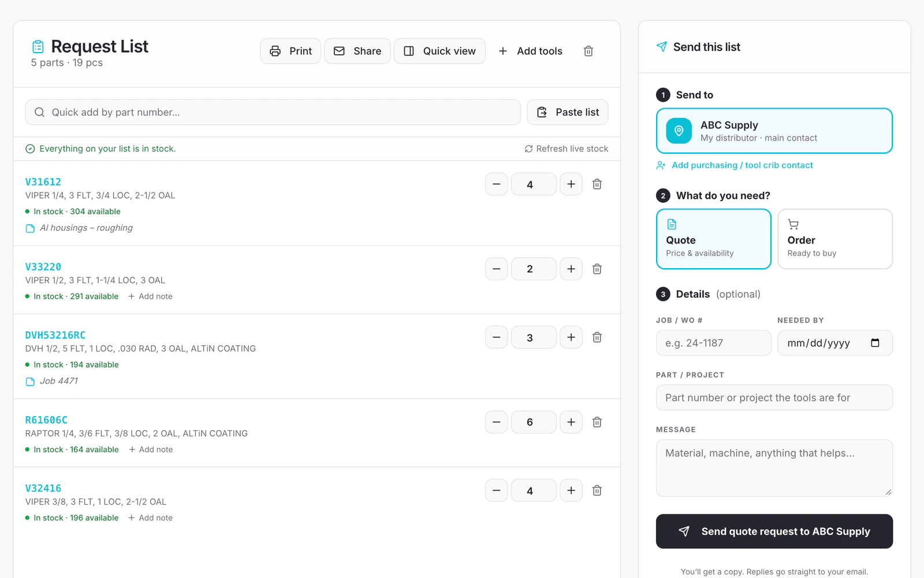Remove R61606C with its trash icon

coord(597,422)
